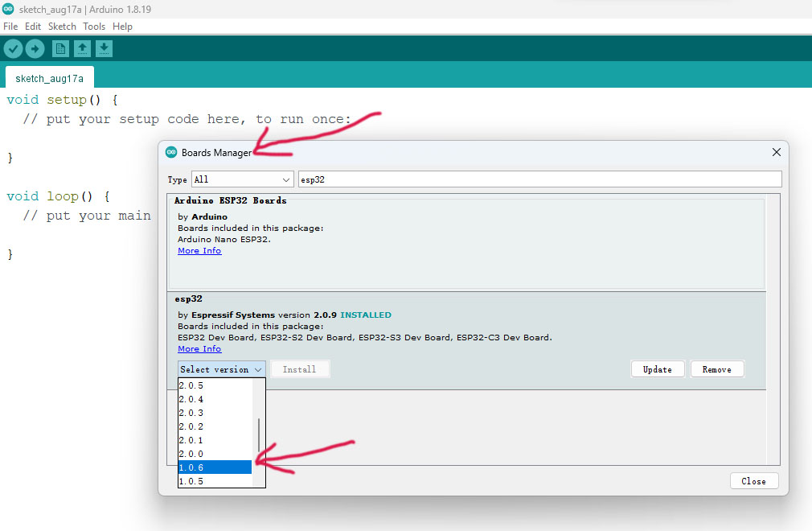Image resolution: width=812 pixels, height=531 pixels.
Task: Click the Verify sketch checkmark icon
Action: [13, 49]
